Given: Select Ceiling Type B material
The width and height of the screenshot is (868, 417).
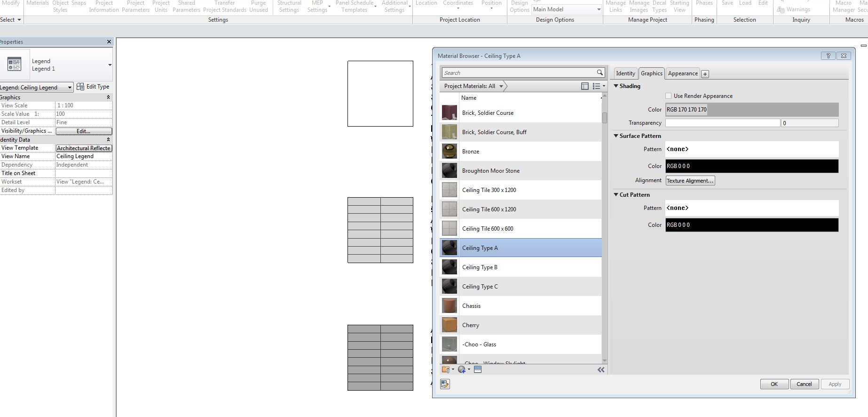Looking at the screenshot, I should [480, 267].
